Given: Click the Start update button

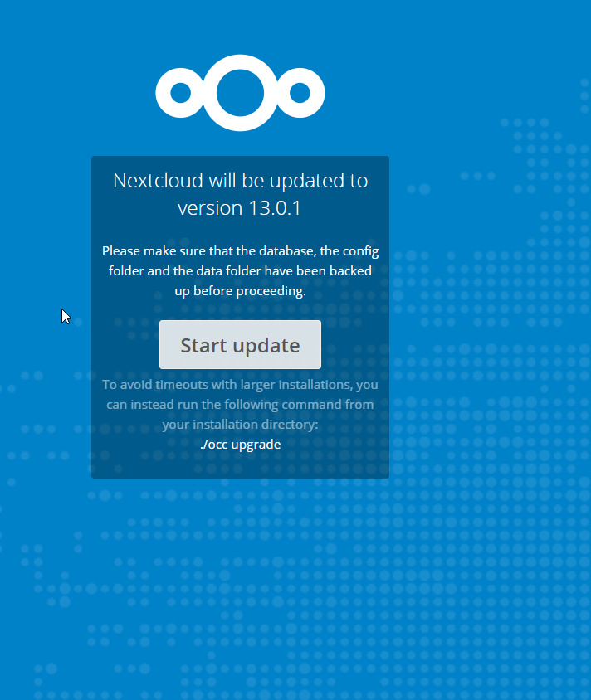Looking at the screenshot, I should 240,345.
